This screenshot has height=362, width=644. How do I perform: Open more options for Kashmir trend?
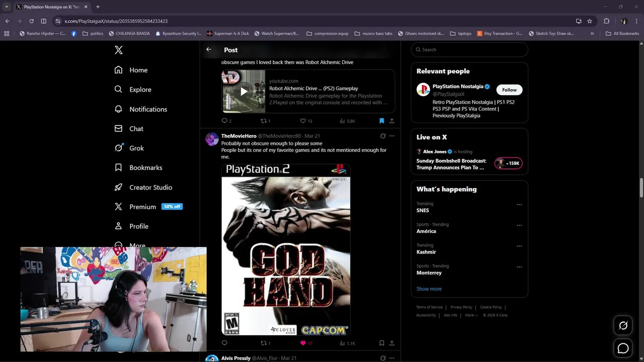click(x=519, y=246)
